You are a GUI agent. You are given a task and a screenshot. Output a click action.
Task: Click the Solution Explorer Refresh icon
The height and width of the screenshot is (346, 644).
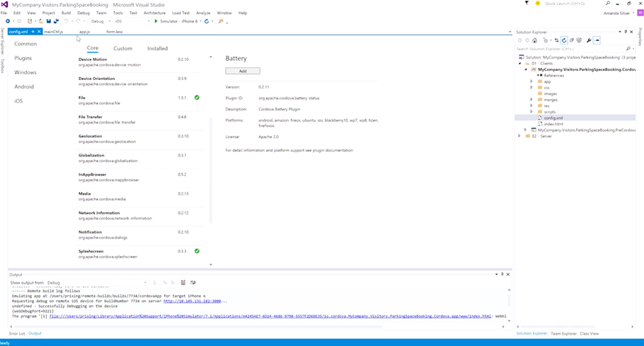564,40
